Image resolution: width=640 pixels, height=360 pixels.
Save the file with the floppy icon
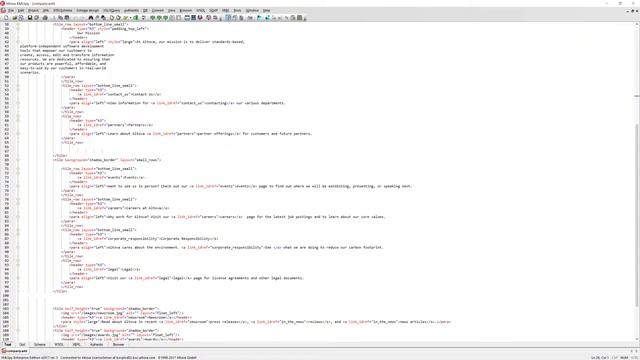click(x=30, y=18)
